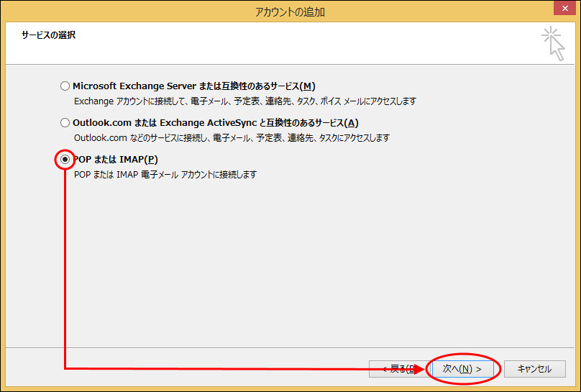Click the キャンセル cancel button
The height and width of the screenshot is (392, 581).
(535, 369)
